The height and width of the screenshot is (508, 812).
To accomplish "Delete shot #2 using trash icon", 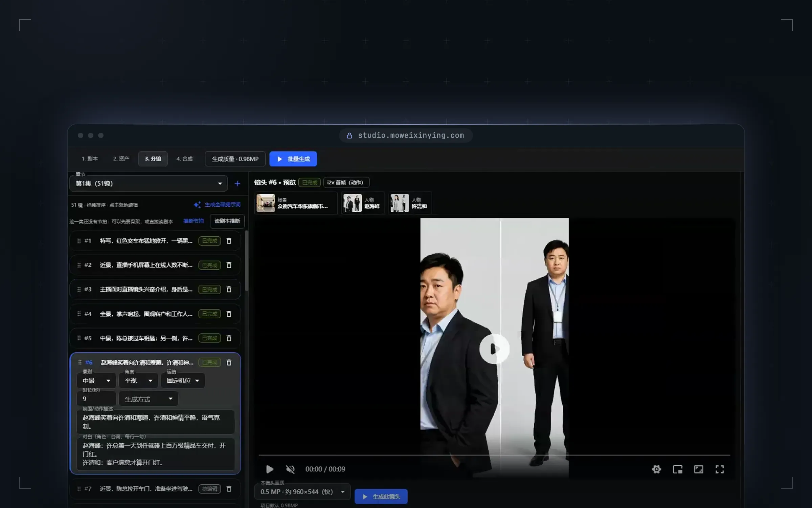I will tap(229, 265).
